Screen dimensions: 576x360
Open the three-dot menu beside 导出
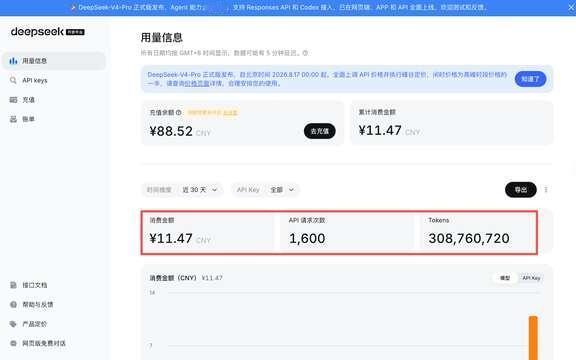click(x=546, y=190)
